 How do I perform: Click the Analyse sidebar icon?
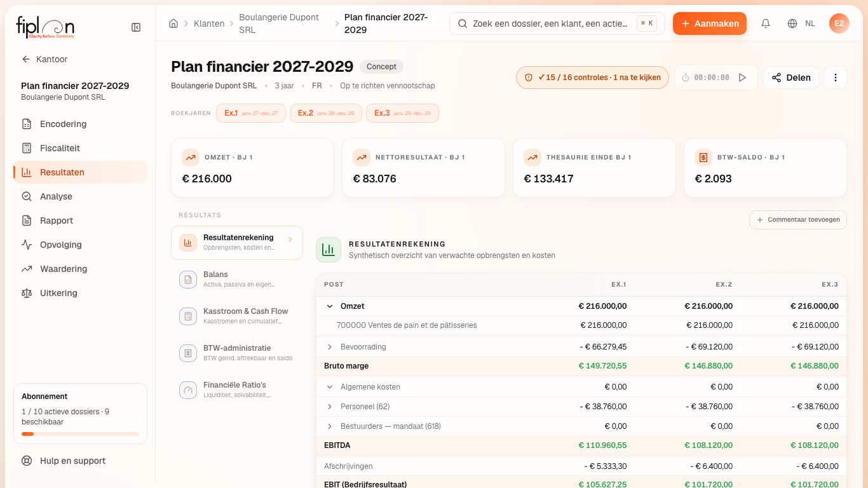point(27,196)
